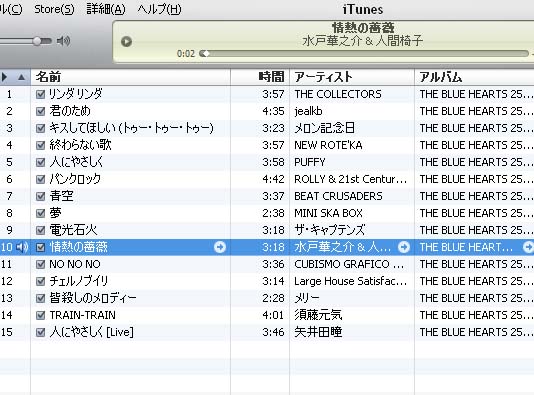Toggle the checkbox for 夢
The height and width of the screenshot is (395, 534).
(x=41, y=214)
